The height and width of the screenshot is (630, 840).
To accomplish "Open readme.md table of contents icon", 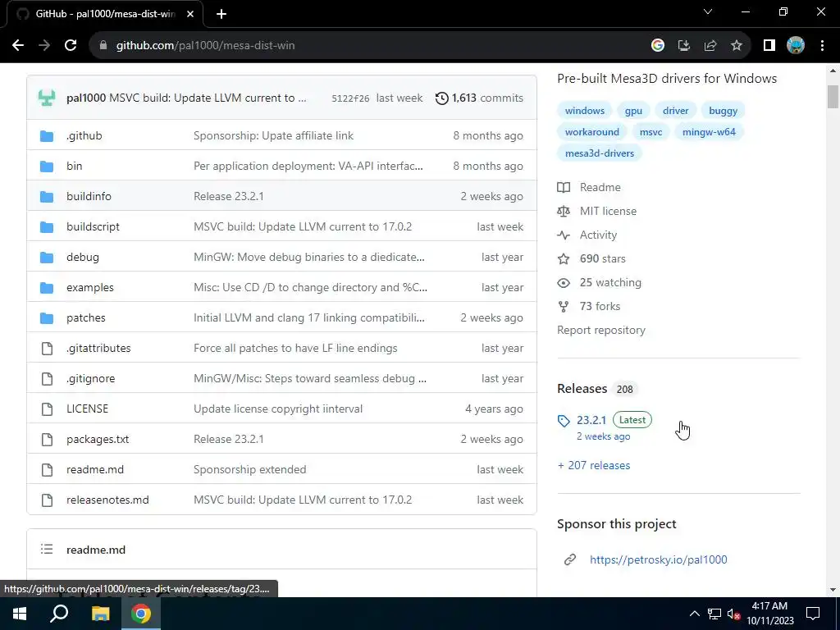I will click(x=47, y=550).
